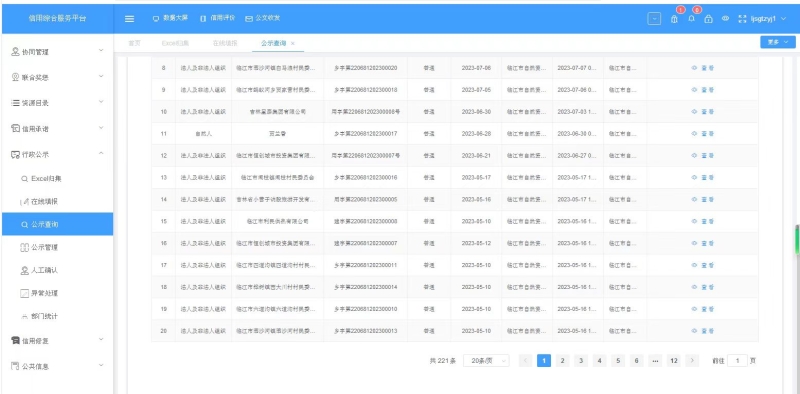Image resolution: width=800 pixels, height=394 pixels.
Task: Click the lock screen icon
Action: pos(708,19)
